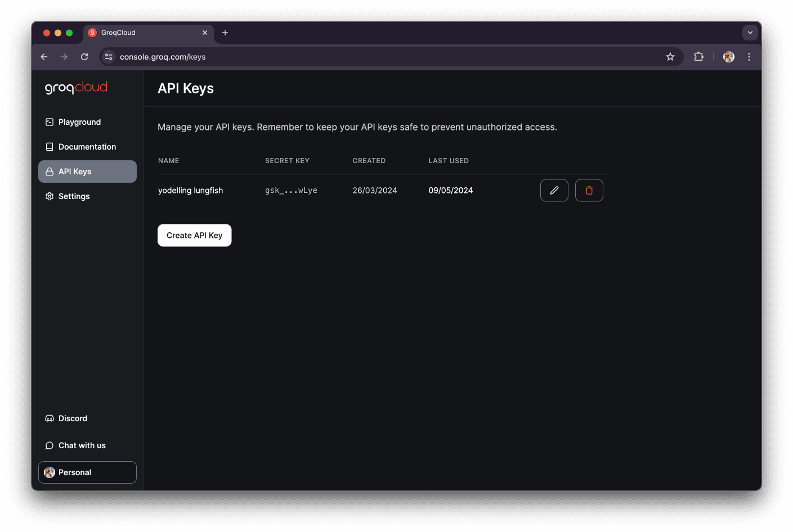Image resolution: width=793 pixels, height=532 pixels.
Task: Open a new browser tab
Action: (225, 33)
